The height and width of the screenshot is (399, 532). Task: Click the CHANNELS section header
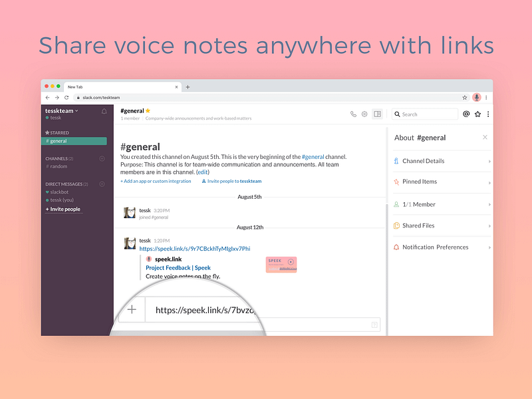pos(59,159)
